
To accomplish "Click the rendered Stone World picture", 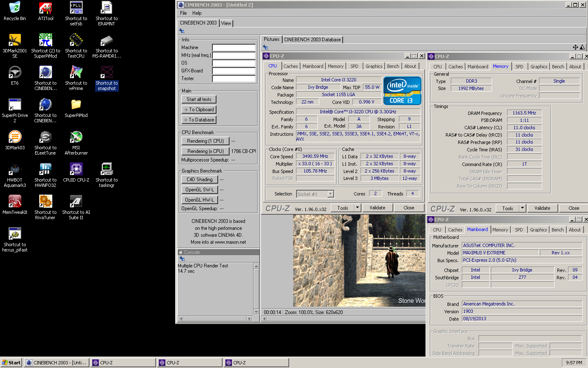I will point(359,261).
